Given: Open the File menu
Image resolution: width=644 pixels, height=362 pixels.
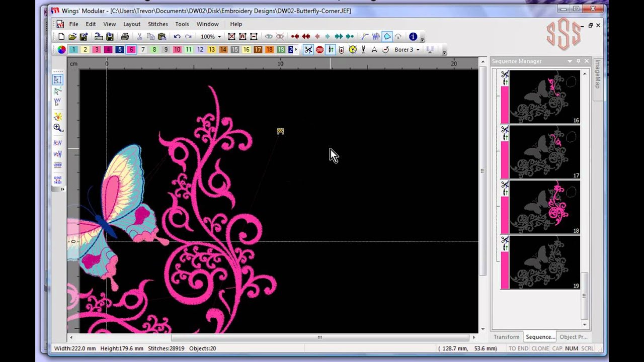Looking at the screenshot, I should click(x=73, y=24).
